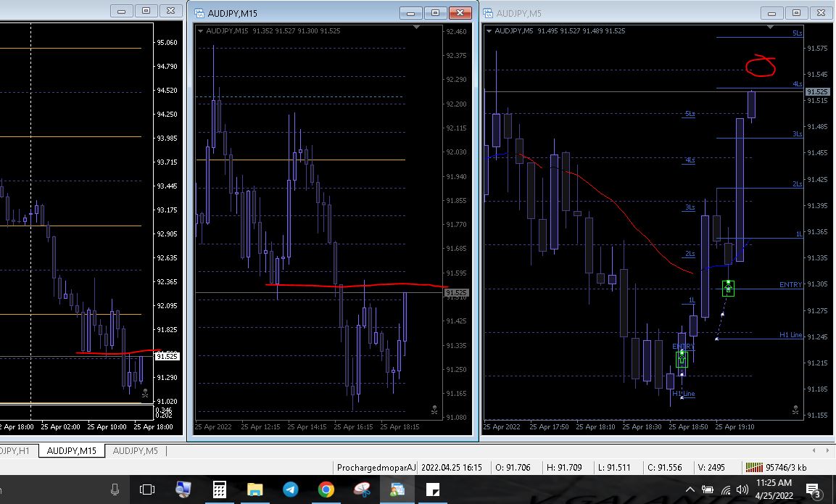Select lower green ENTRY arrow on M5 chart
Screen dimensions: 836x504
[682, 359]
